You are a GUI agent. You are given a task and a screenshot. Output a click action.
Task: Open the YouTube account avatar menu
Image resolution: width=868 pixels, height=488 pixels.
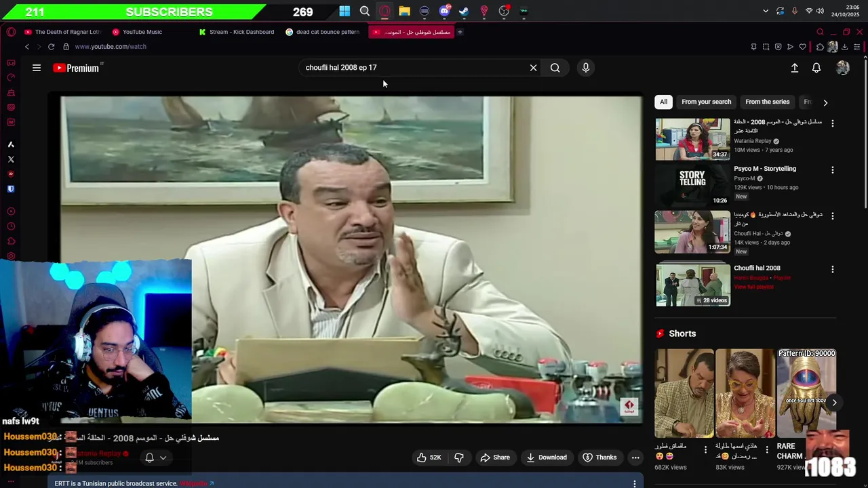click(843, 68)
